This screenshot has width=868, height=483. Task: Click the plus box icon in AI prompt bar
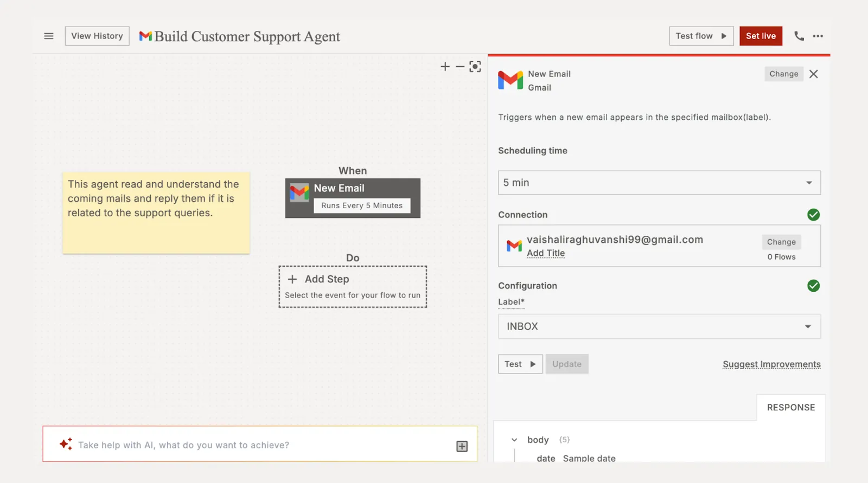point(462,446)
